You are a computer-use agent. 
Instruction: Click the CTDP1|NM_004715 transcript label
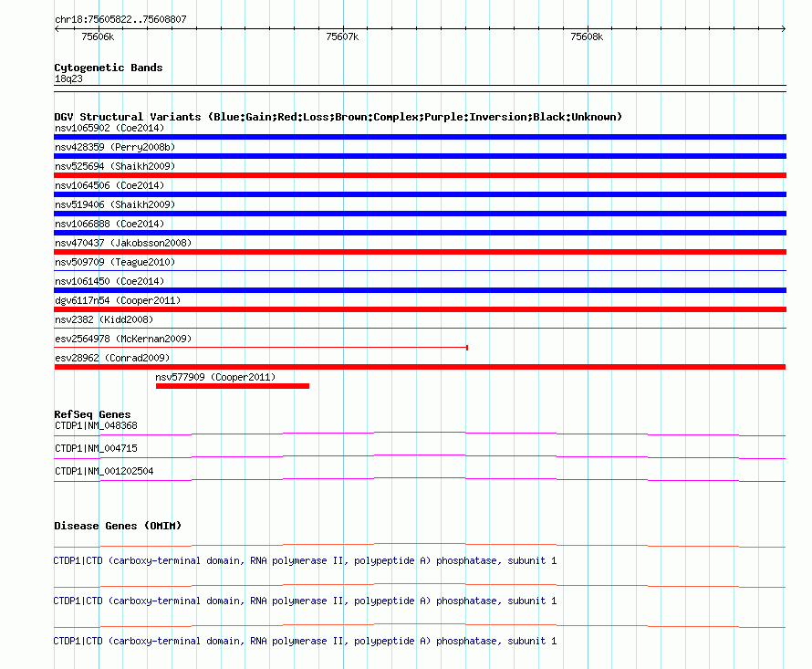[96, 448]
